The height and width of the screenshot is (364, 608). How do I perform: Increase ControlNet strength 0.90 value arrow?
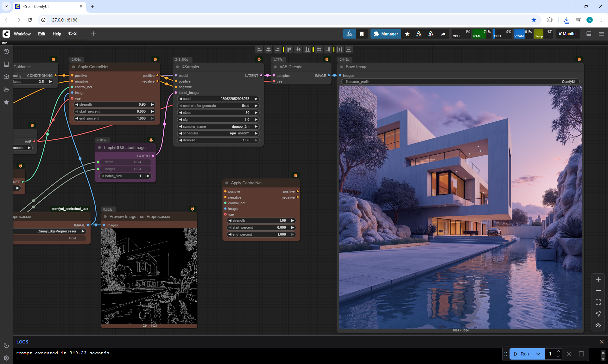[152, 104]
